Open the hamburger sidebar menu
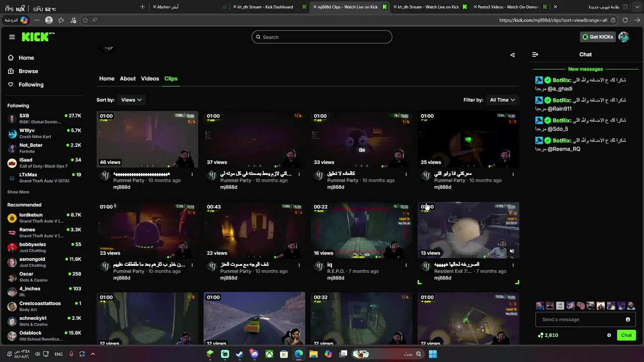 (12, 37)
